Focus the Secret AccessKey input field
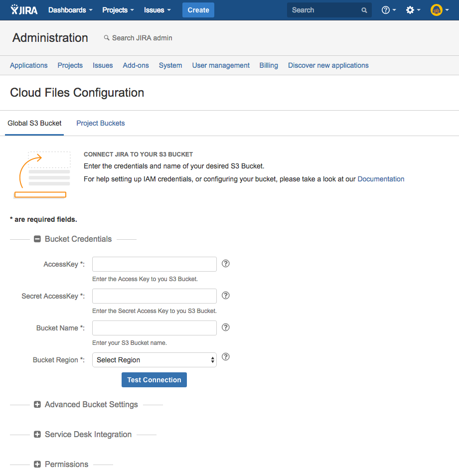This screenshot has width=459, height=476. 154,296
